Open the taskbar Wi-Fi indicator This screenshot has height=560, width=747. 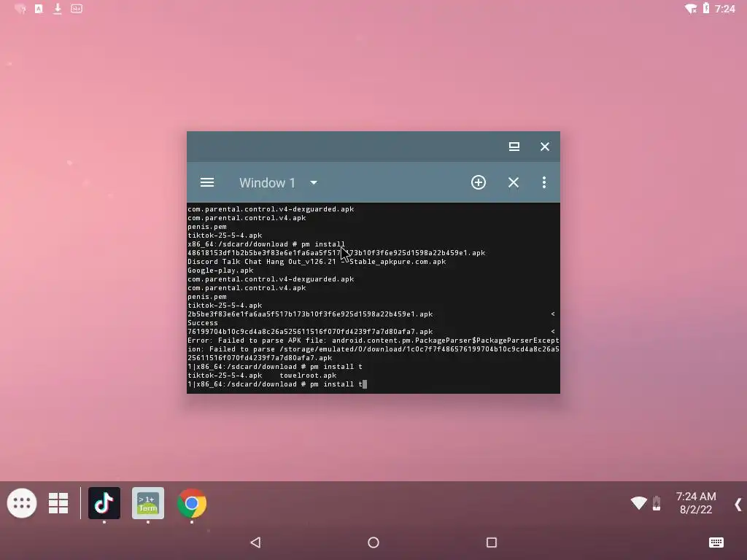click(x=638, y=503)
